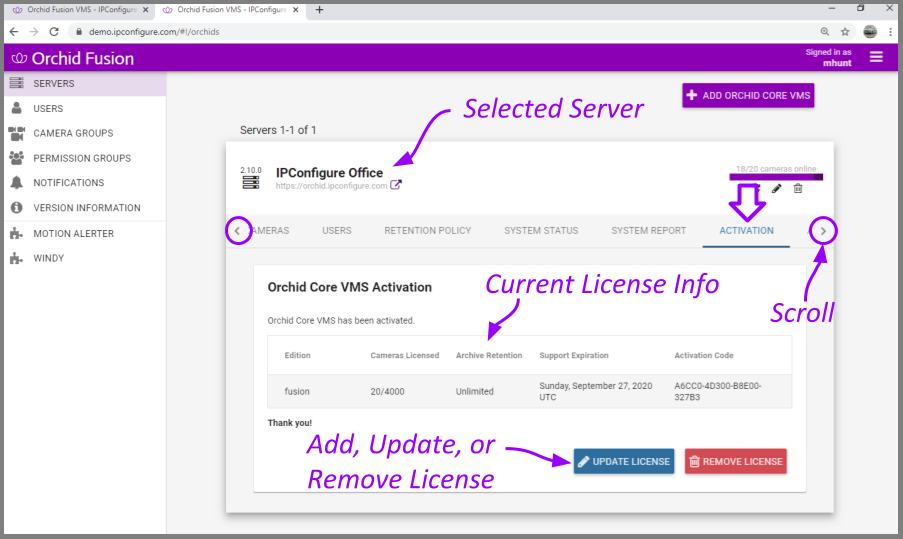
Task: Switch to the Users tab of the server
Action: click(x=337, y=230)
